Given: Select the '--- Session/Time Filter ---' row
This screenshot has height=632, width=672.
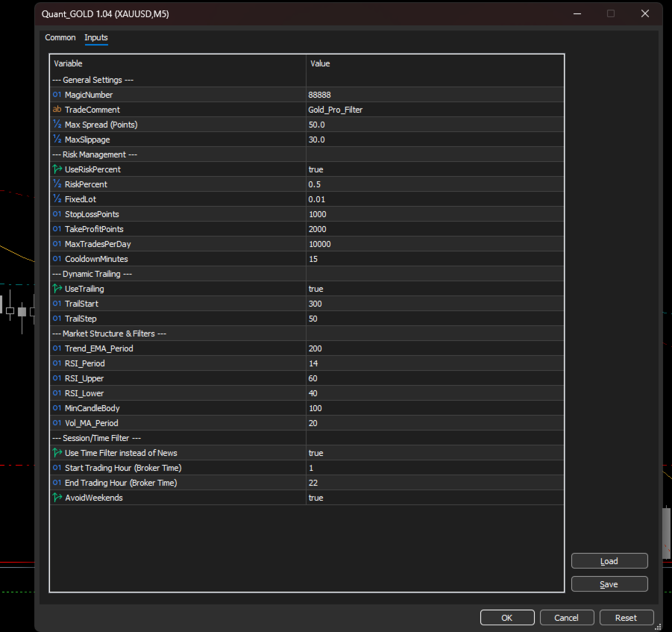Looking at the screenshot, I should click(307, 438).
